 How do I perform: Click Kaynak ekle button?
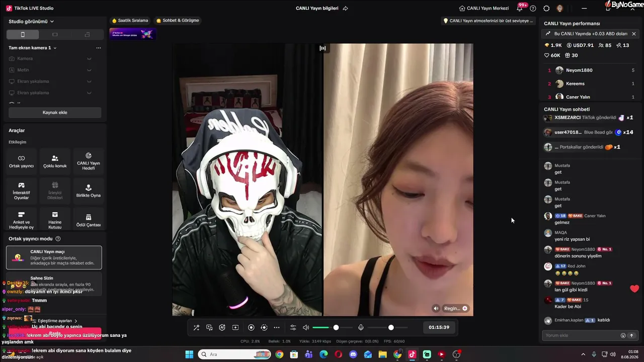pyautogui.click(x=55, y=113)
